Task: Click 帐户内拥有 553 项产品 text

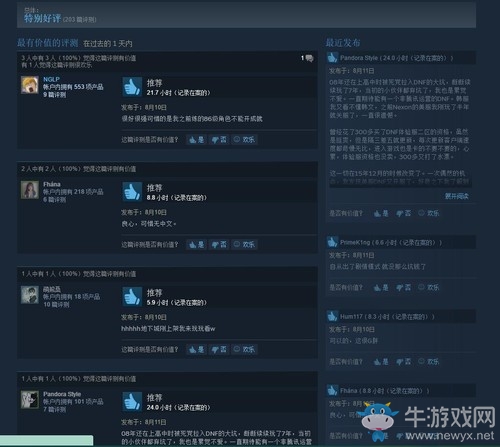Action: point(73,87)
